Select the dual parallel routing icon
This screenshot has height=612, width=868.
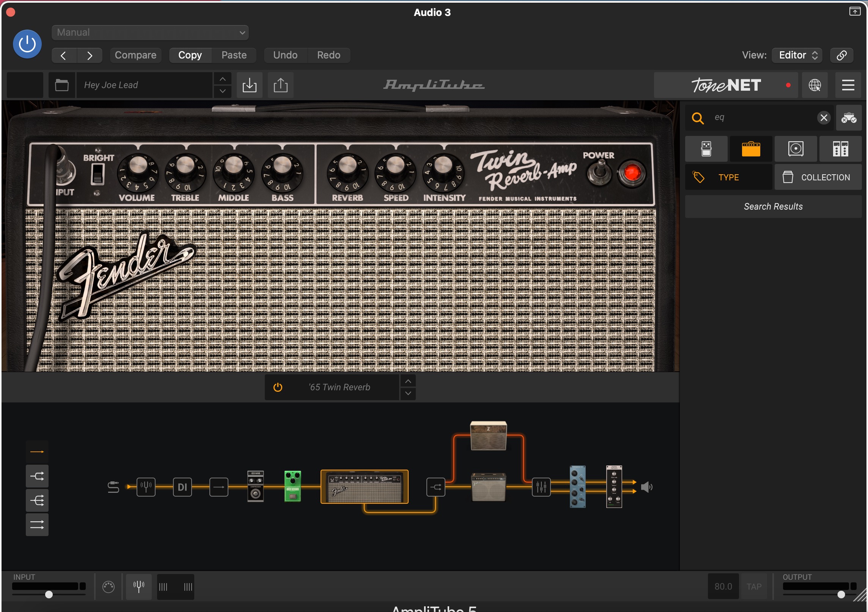point(37,525)
